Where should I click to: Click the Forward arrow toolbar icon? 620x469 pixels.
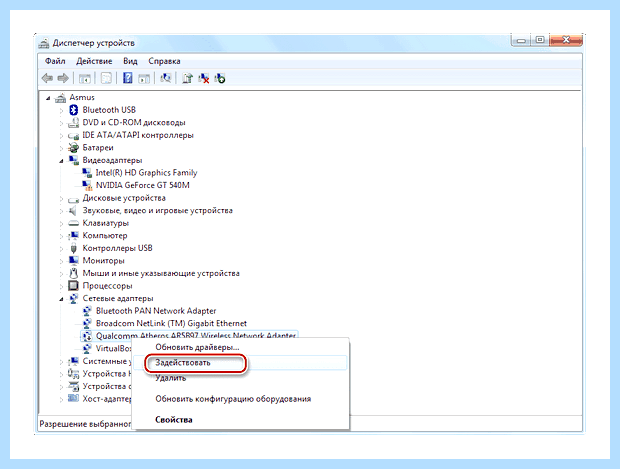(63, 78)
